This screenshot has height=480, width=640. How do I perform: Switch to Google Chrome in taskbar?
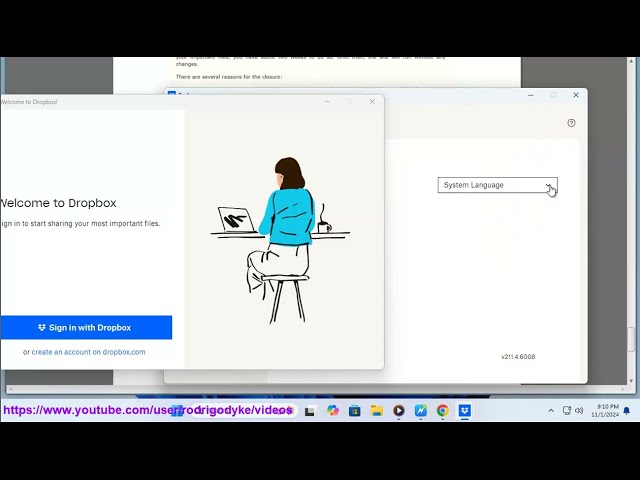(443, 410)
